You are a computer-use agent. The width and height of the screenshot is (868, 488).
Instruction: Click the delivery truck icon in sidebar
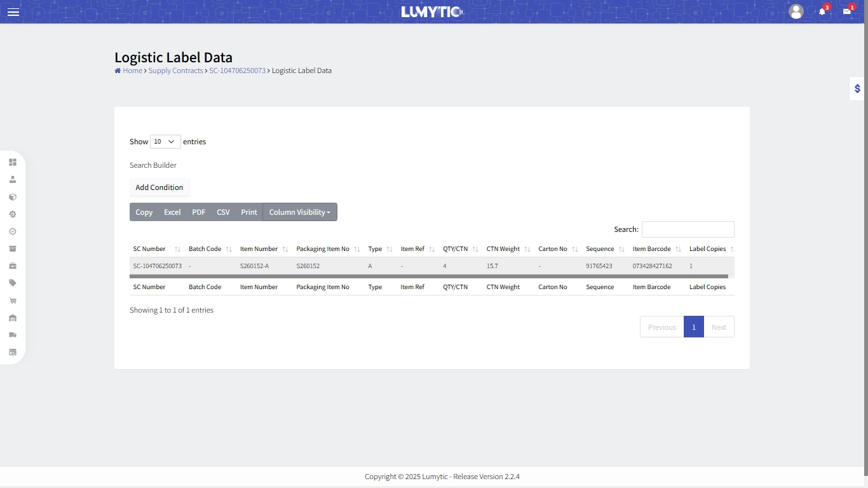[x=13, y=335]
